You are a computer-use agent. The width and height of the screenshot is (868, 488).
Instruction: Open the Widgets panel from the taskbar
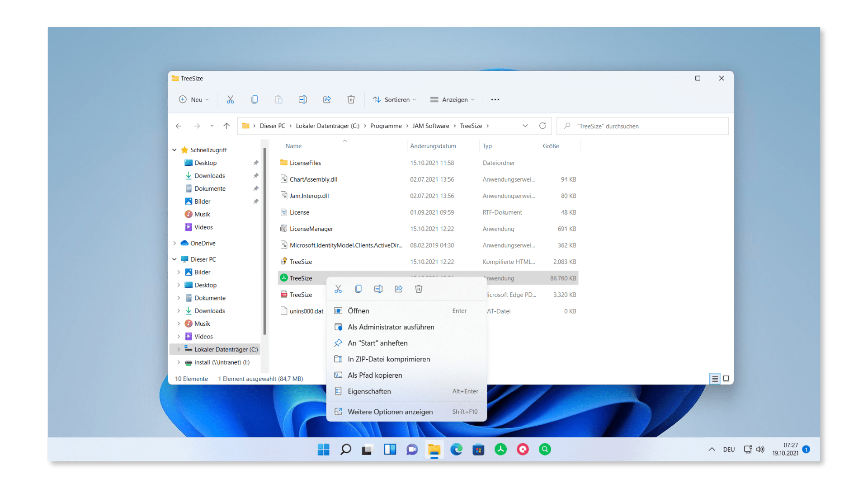tap(390, 449)
